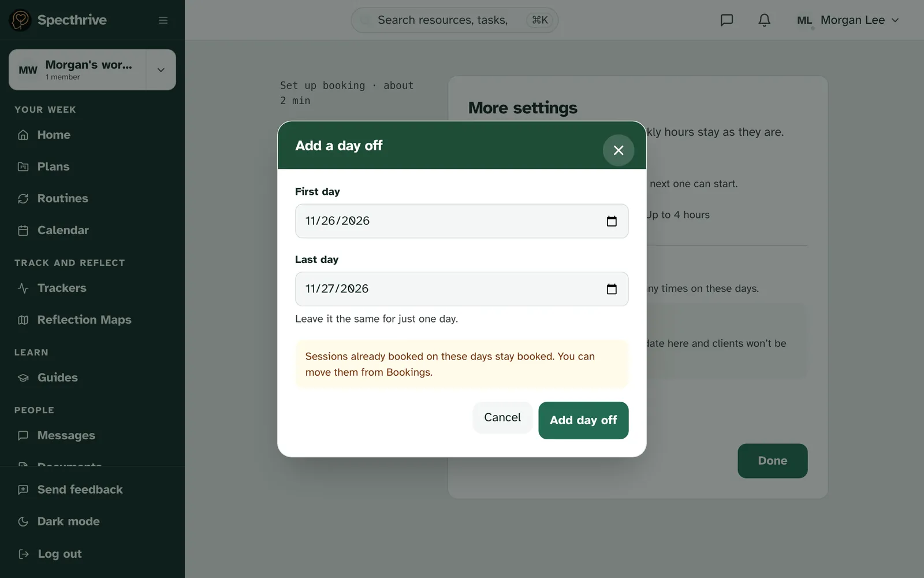
Task: Open Morgan Lee account menu
Action: tap(848, 20)
